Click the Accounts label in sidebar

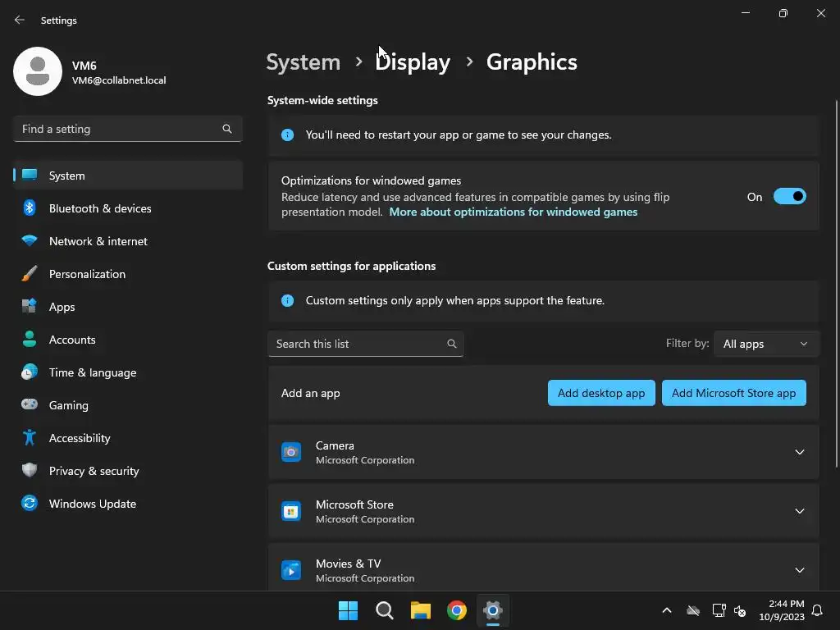[x=72, y=340]
